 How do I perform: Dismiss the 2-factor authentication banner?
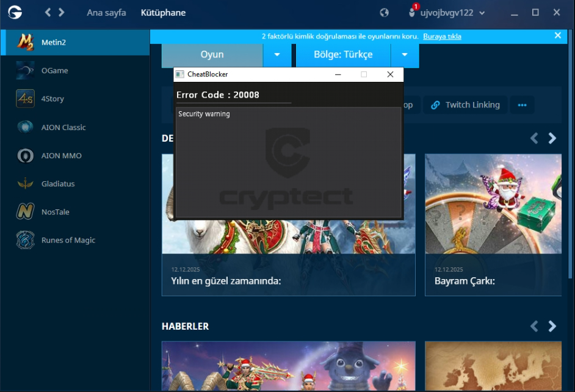click(558, 35)
